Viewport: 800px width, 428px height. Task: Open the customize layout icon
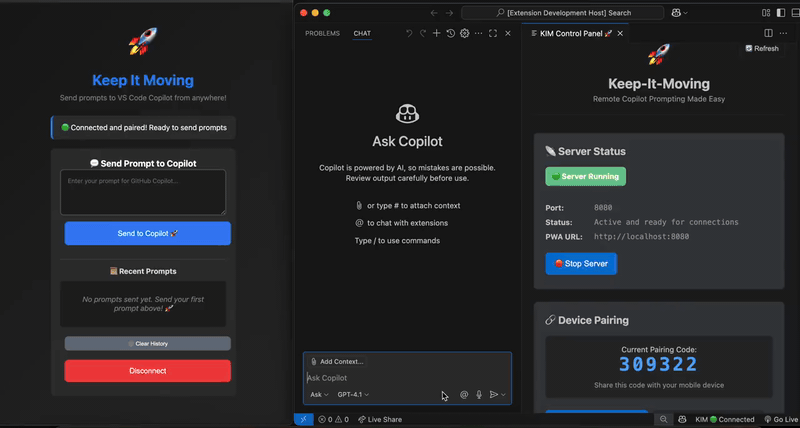[x=766, y=13]
